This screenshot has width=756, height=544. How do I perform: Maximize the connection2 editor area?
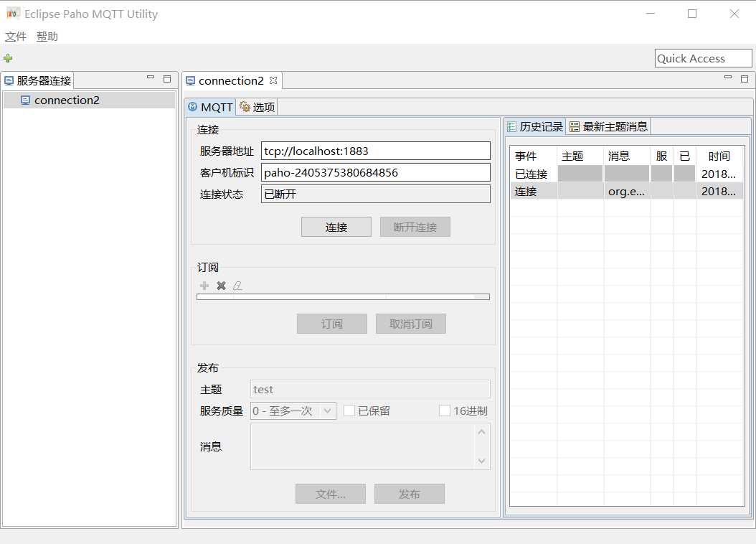[x=745, y=79]
